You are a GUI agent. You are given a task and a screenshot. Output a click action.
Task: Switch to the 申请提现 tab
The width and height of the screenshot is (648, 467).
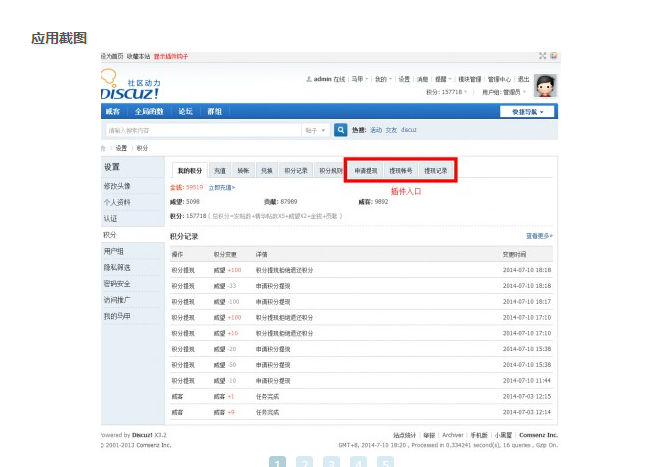tap(365, 171)
